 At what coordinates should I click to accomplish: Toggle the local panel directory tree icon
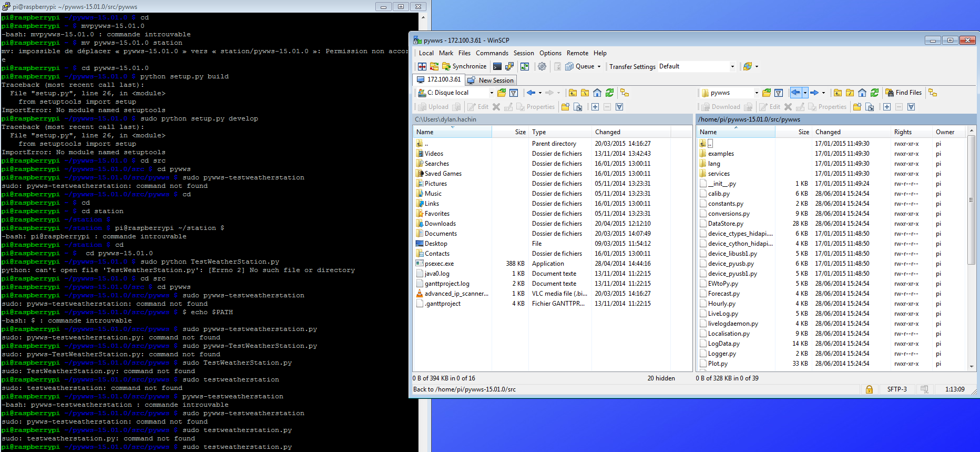625,93
